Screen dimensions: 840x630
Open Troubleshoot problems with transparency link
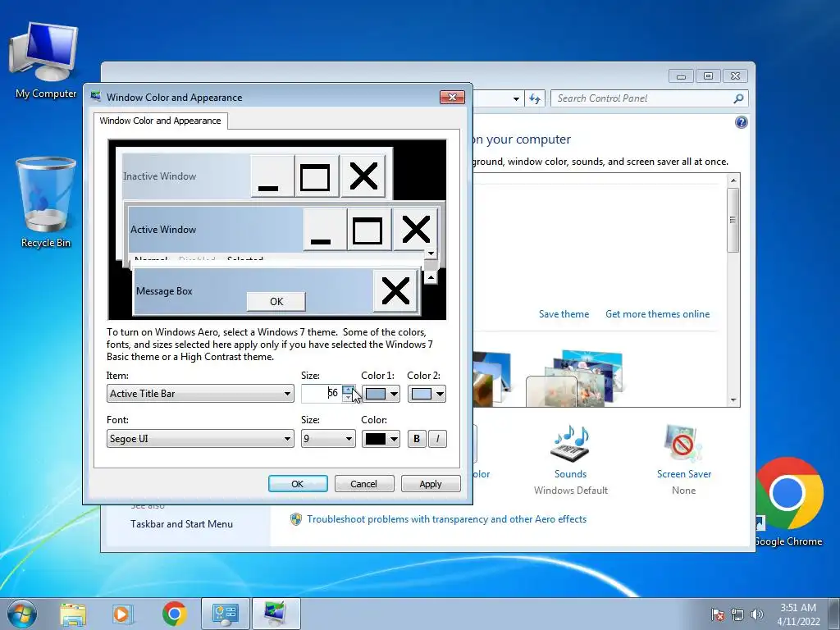point(446,519)
